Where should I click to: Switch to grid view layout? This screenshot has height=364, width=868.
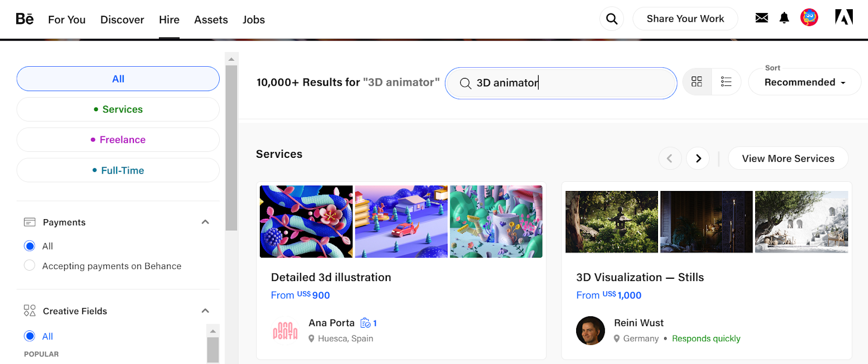(697, 82)
